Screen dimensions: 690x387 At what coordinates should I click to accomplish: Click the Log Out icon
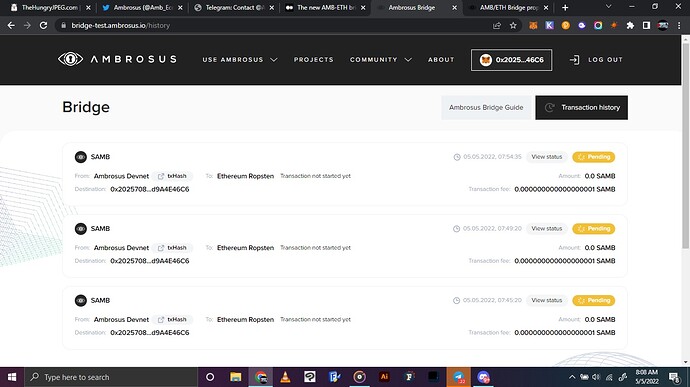tap(574, 59)
